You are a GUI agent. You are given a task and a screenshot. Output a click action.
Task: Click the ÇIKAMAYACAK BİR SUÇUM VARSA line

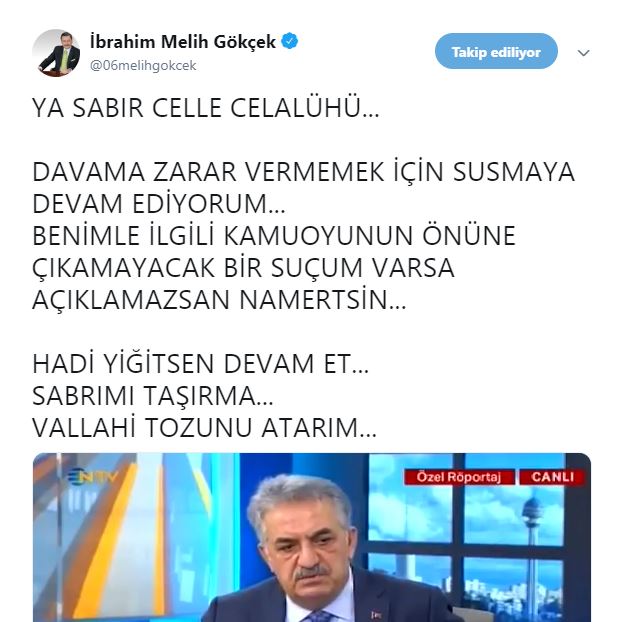click(243, 268)
